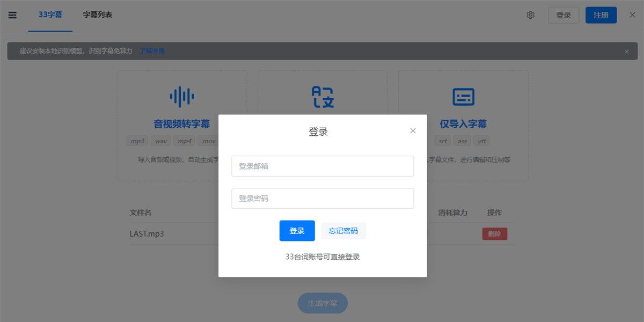Click the subtitle import icon above 仅导入字幕
Viewport: 644px width, 322px height.
coord(463,97)
